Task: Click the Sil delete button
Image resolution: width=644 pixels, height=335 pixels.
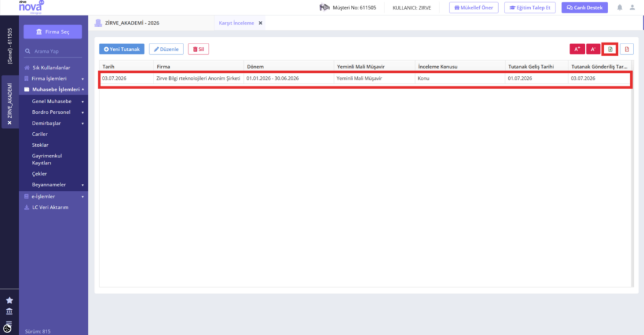Action: pyautogui.click(x=198, y=49)
